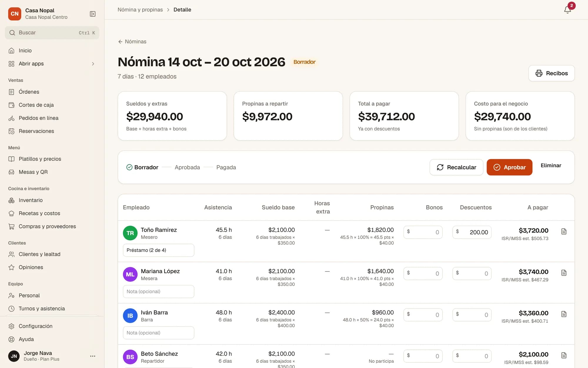Open Mesas y QR
Viewport: 588px width, 368px height.
tap(52, 172)
